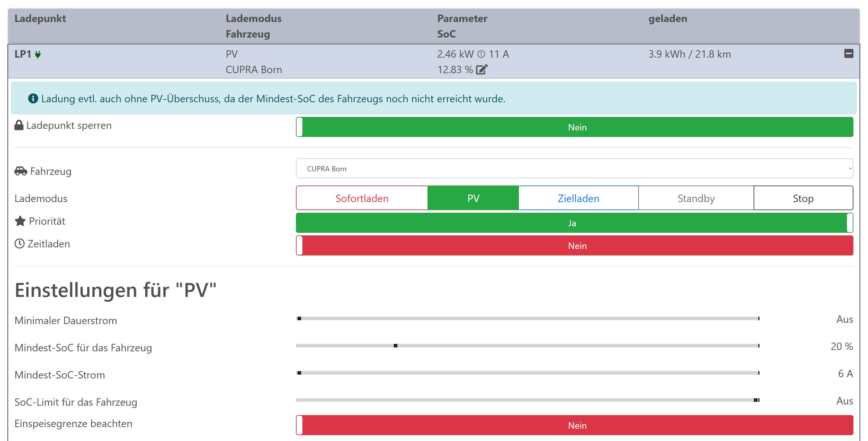The width and height of the screenshot is (868, 441).
Task: Collapse LP1 details with minus icon
Action: [849, 53]
